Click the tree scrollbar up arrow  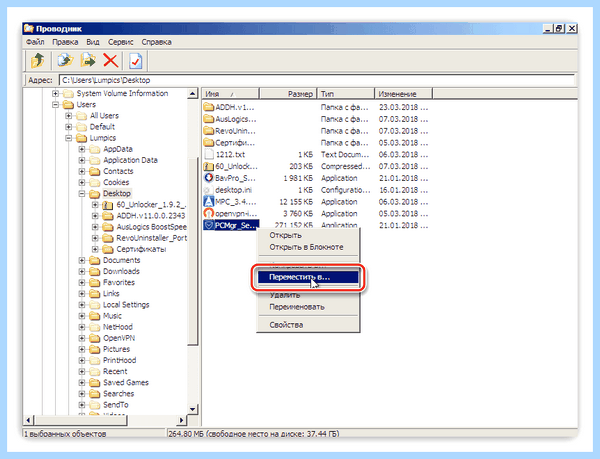coord(193,94)
